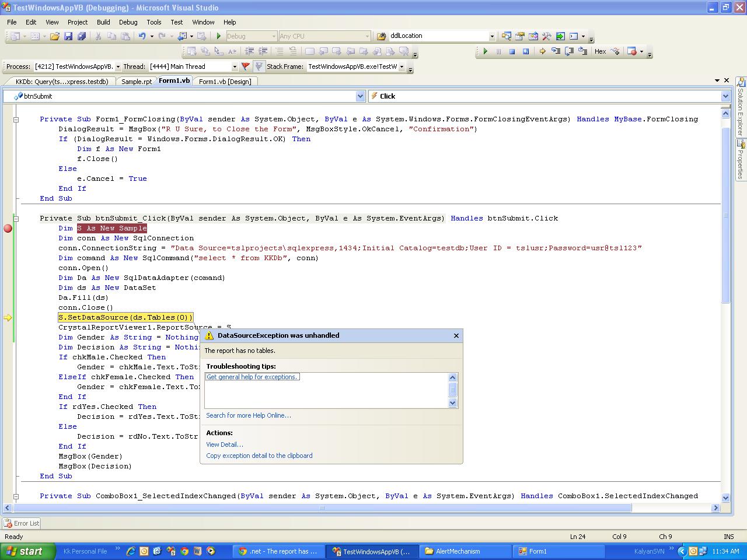Click the Open File folder icon
747x560 pixels.
click(54, 36)
